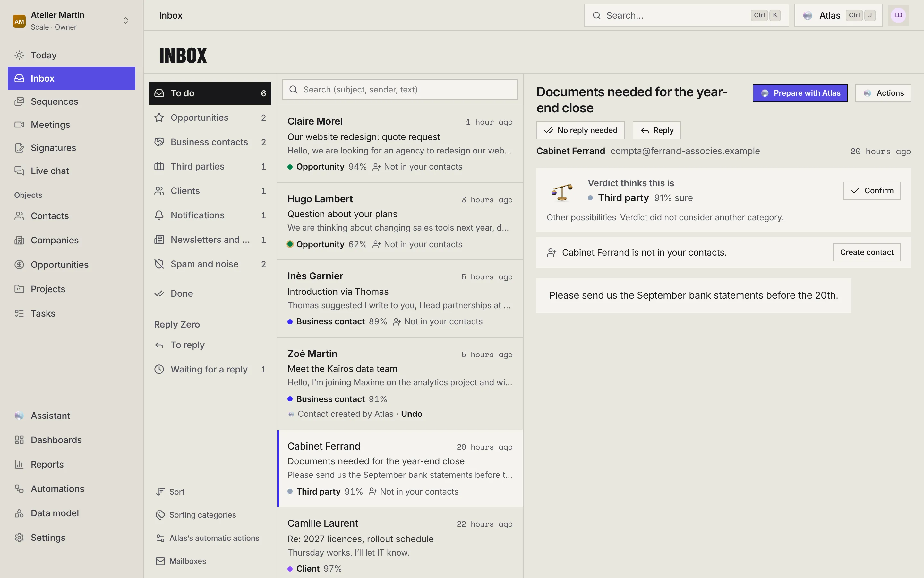This screenshot has width=924, height=578.
Task: Switch to the Third parties category
Action: click(210, 166)
